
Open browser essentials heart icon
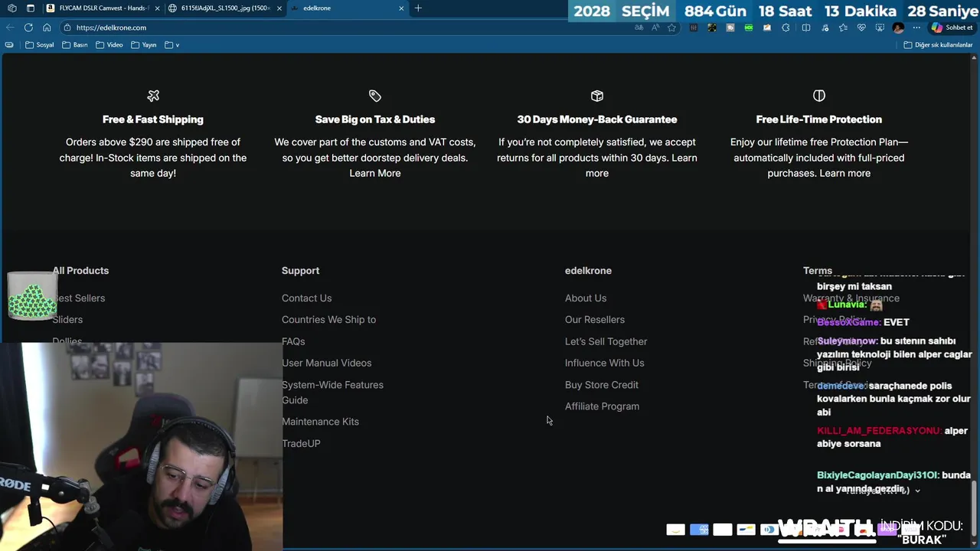[x=861, y=28]
